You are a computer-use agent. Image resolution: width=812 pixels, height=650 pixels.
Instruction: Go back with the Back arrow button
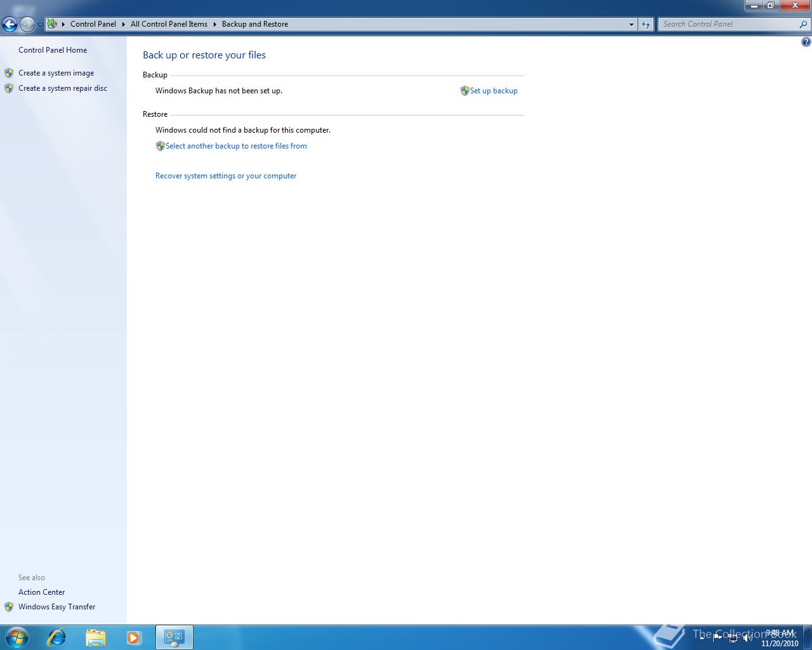(10, 24)
